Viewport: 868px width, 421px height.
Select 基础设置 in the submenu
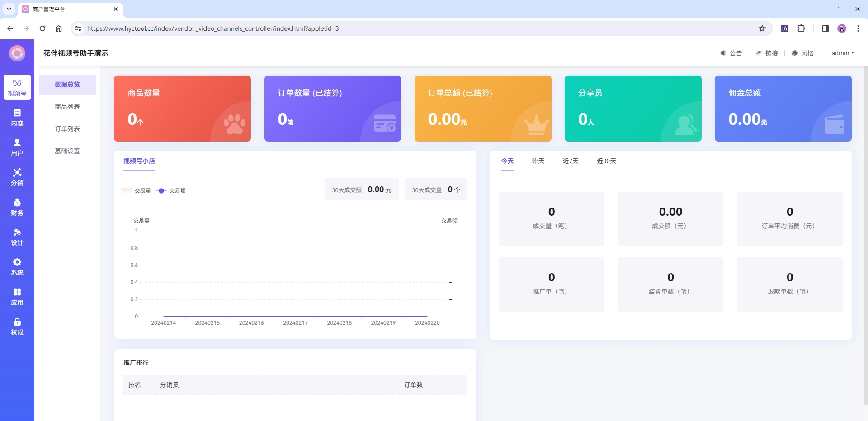coord(67,151)
